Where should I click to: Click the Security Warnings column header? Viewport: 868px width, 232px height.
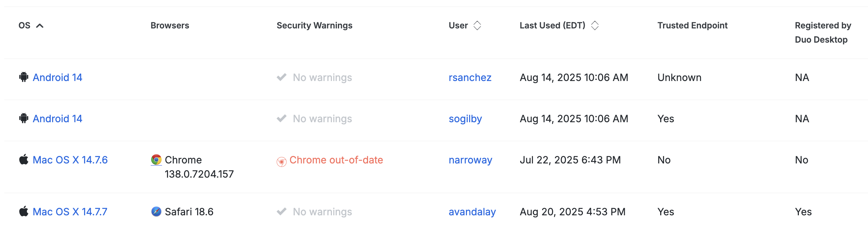pyautogui.click(x=314, y=26)
